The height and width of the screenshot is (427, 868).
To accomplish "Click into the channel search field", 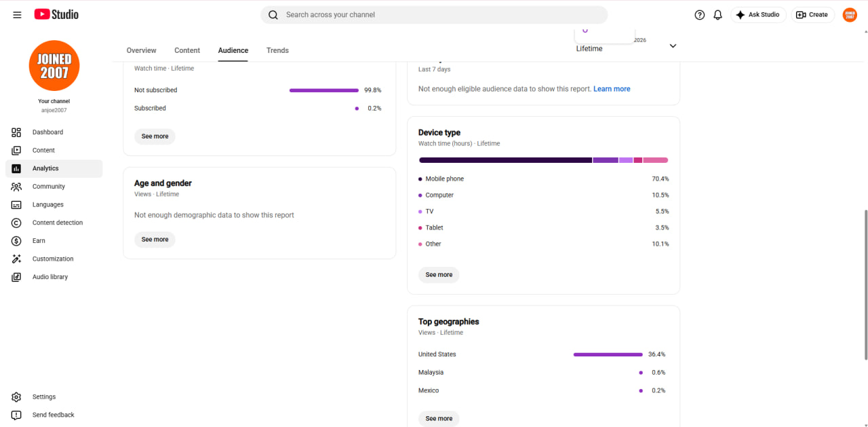I will (x=434, y=15).
